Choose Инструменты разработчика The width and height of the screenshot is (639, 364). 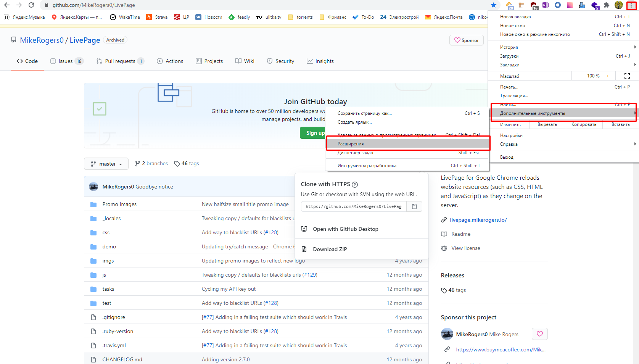coord(407,166)
